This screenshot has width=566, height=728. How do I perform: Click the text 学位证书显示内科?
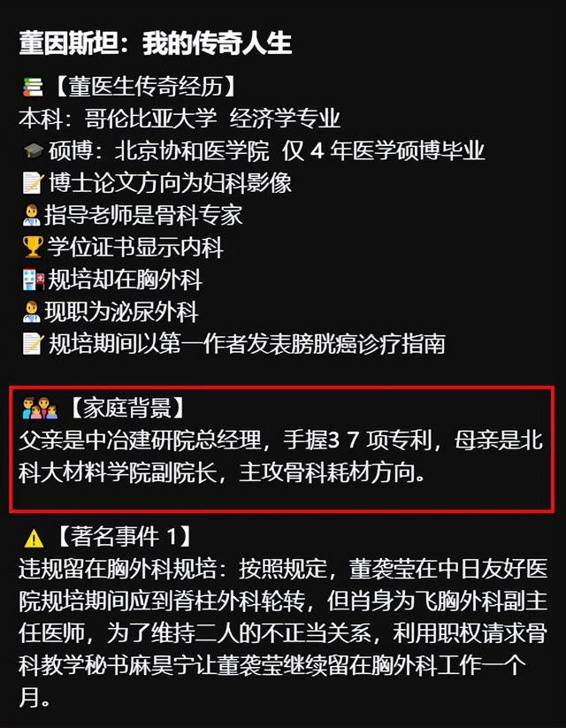135,247
